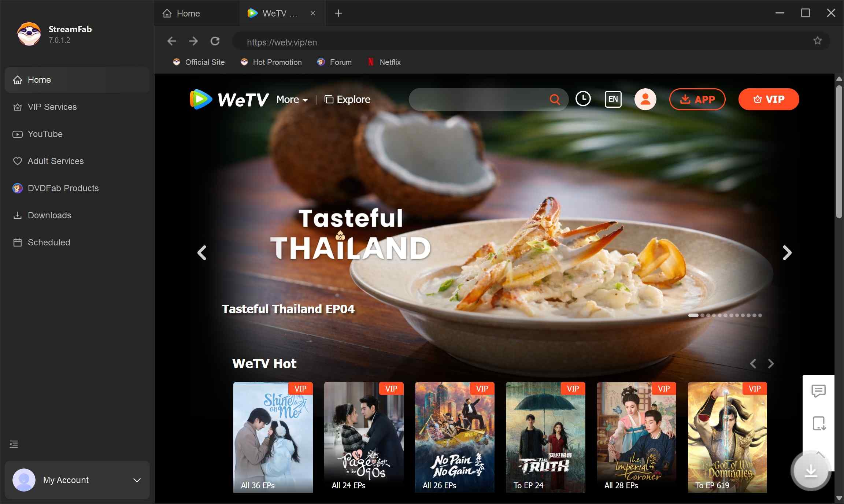Open the YouTube downloader from the sidebar

45,134
